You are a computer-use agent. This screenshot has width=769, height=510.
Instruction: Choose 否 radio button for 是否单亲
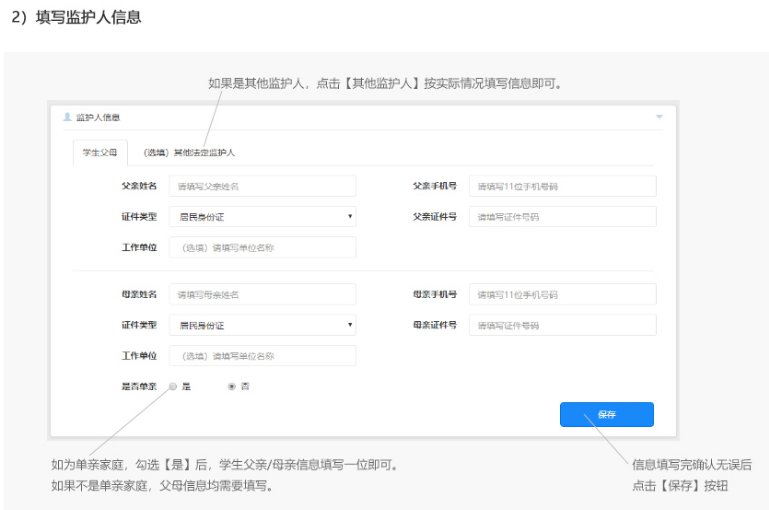point(232,386)
